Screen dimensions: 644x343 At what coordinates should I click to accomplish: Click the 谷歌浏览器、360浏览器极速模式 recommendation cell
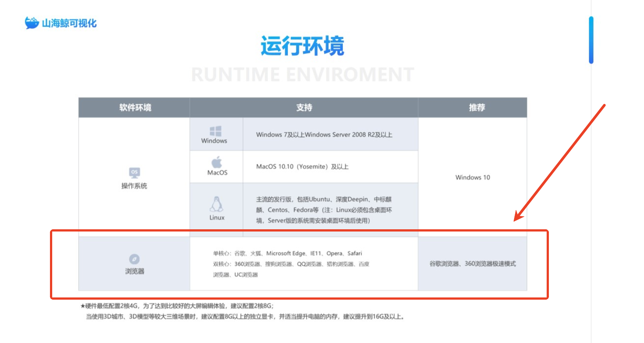pyautogui.click(x=473, y=264)
